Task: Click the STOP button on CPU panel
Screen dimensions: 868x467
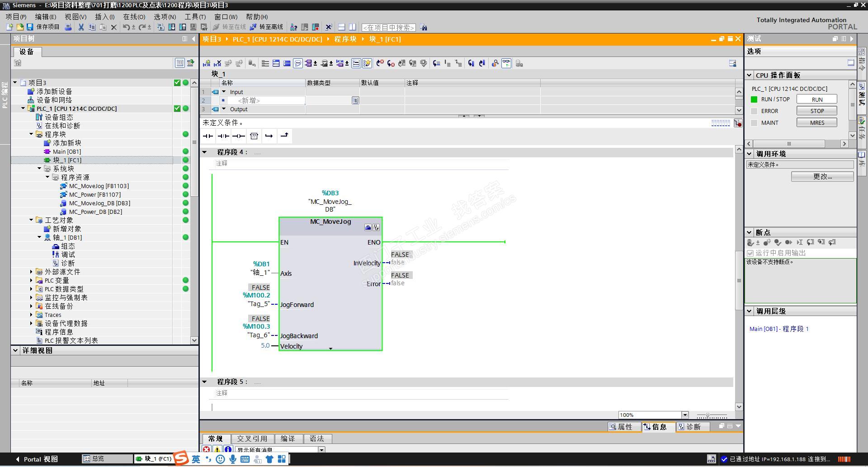Action: pos(817,111)
